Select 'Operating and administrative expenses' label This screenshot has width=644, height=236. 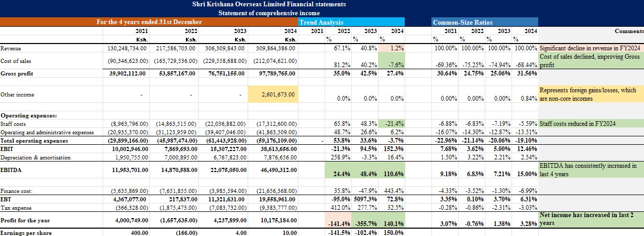tap(47, 133)
